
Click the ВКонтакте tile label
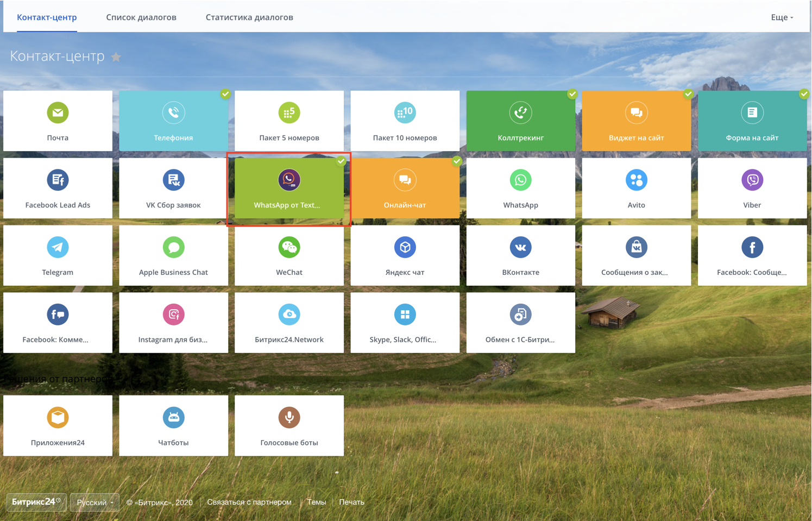(x=520, y=273)
